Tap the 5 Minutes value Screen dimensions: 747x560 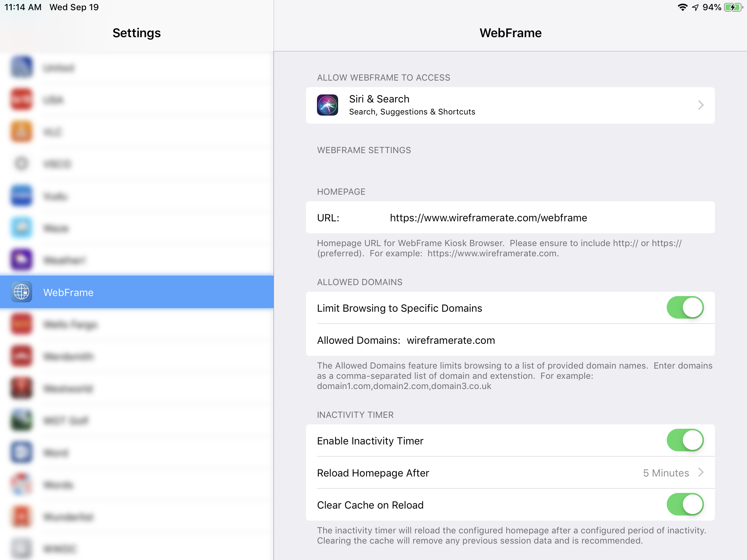pyautogui.click(x=666, y=473)
